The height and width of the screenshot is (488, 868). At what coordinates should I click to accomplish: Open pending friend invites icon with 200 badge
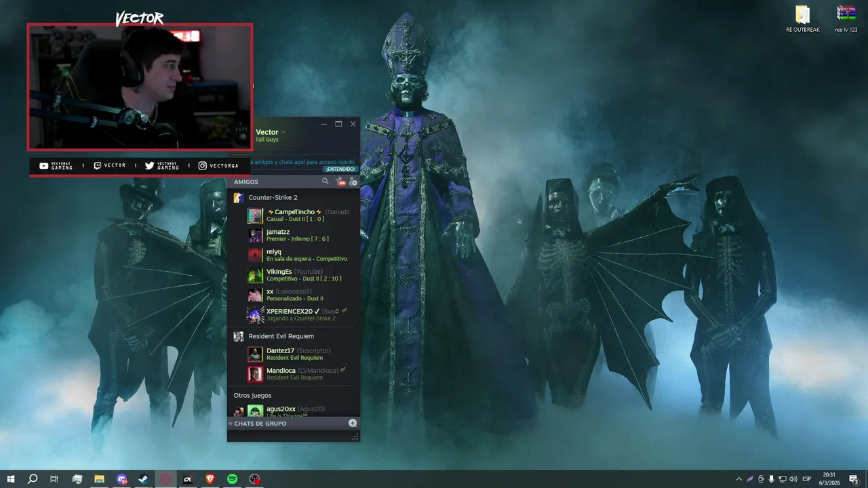340,182
